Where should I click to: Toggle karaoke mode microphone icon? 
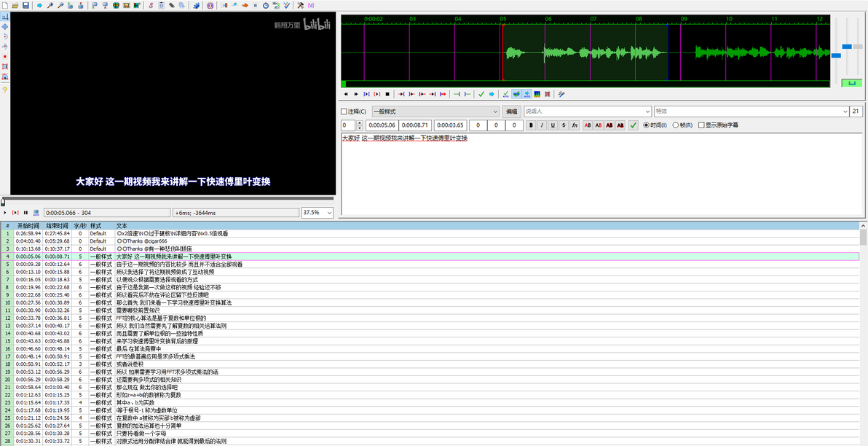tap(561, 94)
